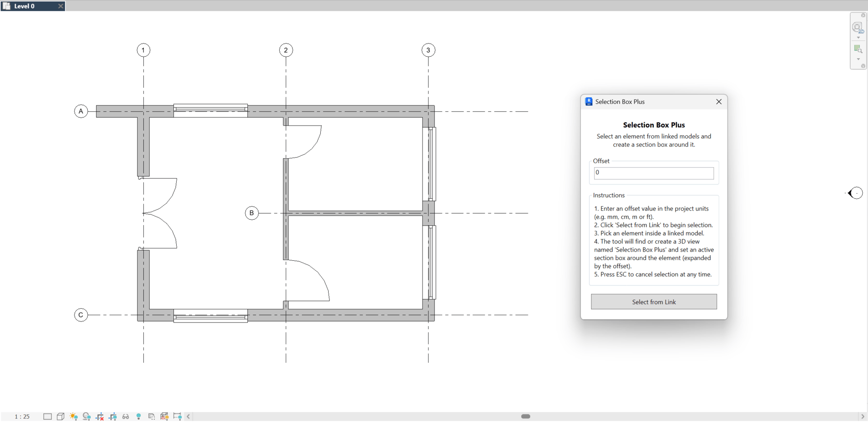Select the Level 0 view tab
This screenshot has width=868, height=422.
click(27, 6)
